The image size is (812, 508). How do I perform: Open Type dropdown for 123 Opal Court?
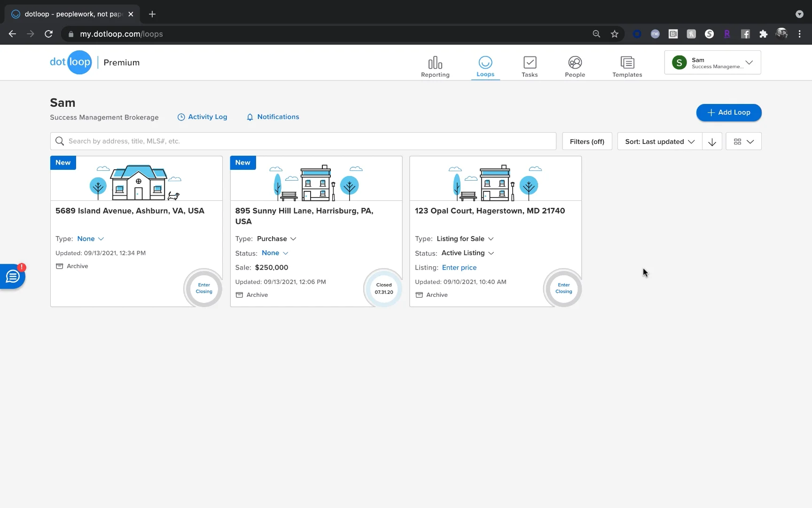[x=465, y=239]
